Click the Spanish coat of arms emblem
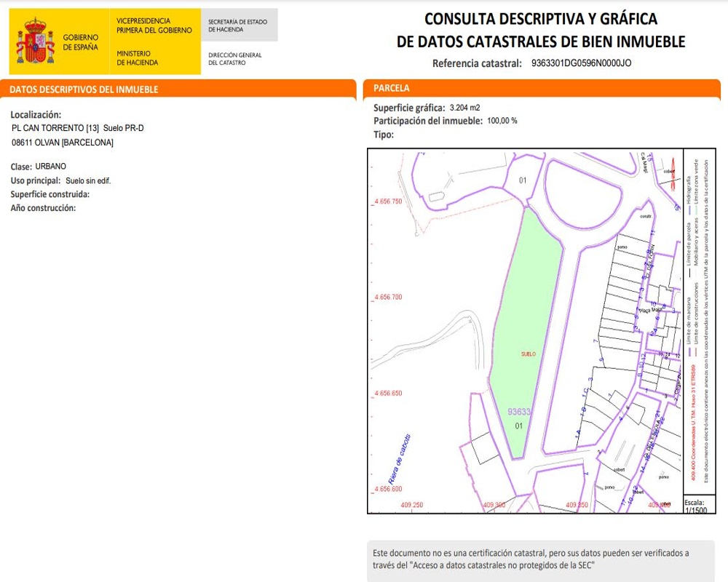The width and height of the screenshot is (728, 582). tap(35, 41)
